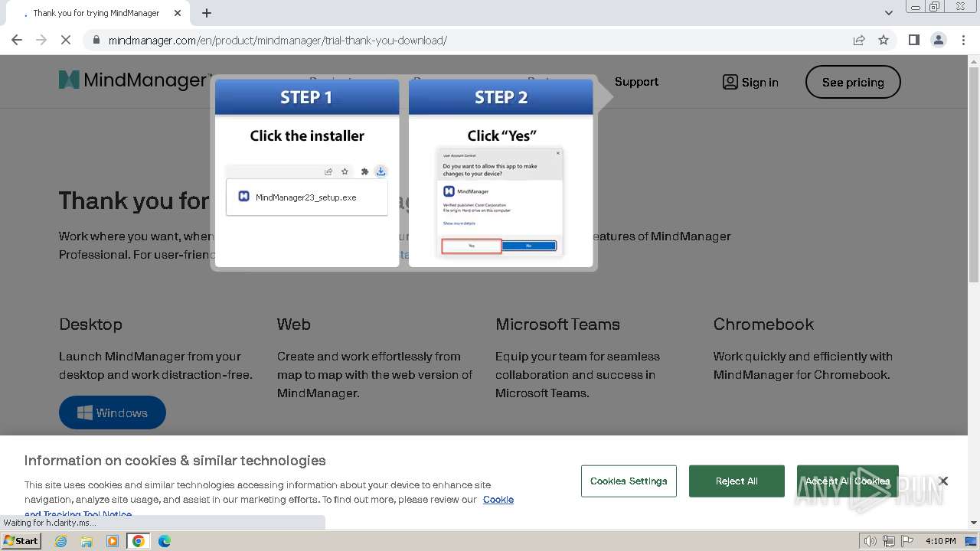Open the Cookie notice link
This screenshot has width=980, height=551.
pos(498,499)
